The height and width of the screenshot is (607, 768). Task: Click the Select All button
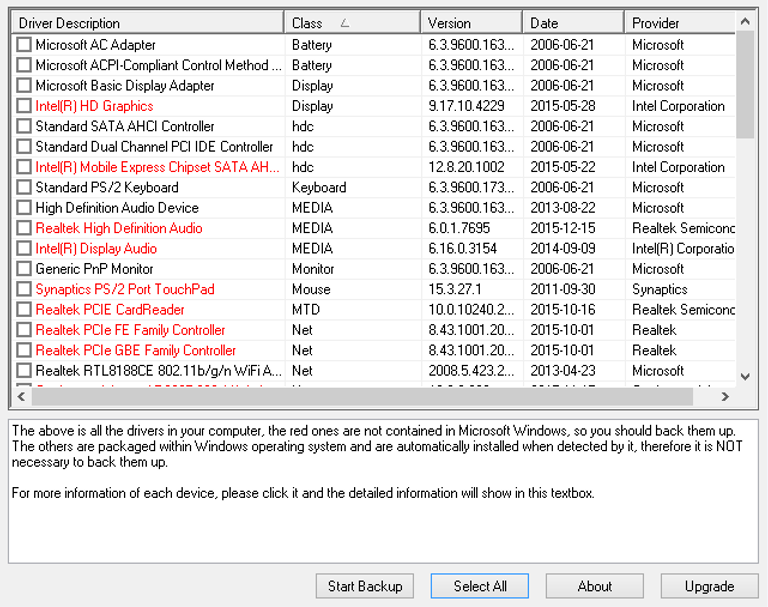point(480,586)
